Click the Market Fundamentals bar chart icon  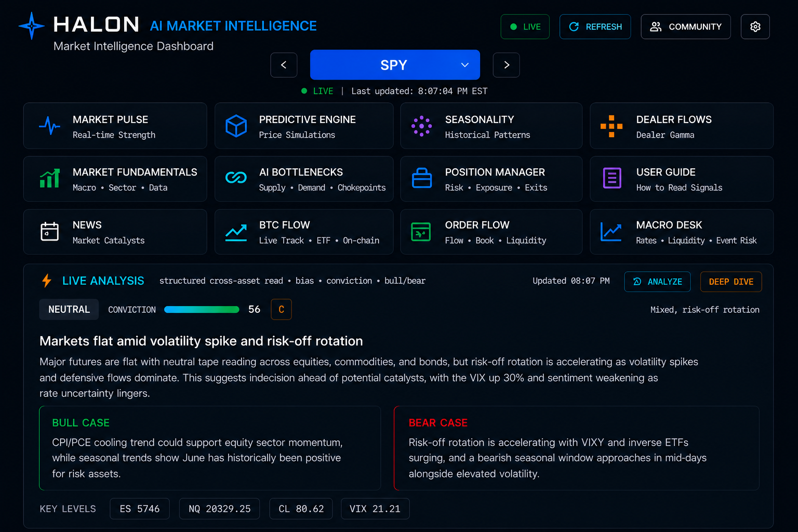pos(50,178)
